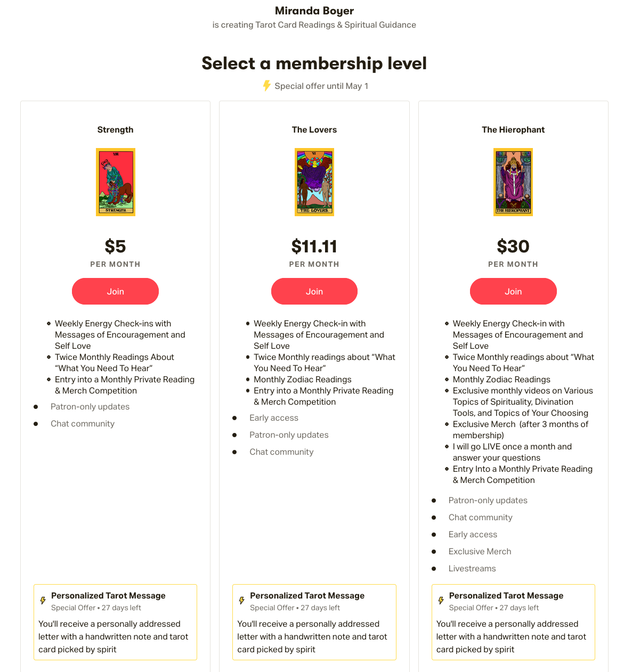Click lightning icon in Strength tier offer box
Viewport: 624px width, 672px height.
43,601
